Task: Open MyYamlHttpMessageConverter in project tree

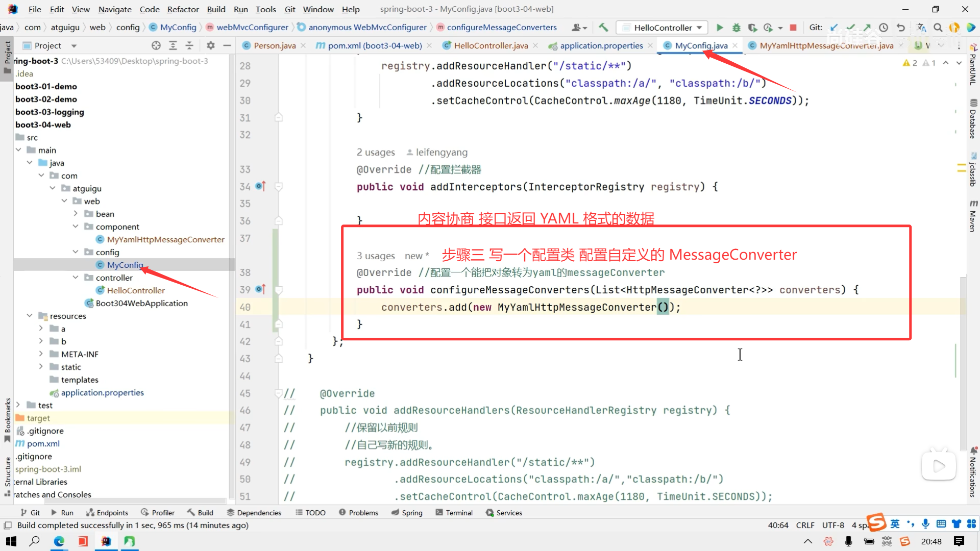Action: pos(165,239)
